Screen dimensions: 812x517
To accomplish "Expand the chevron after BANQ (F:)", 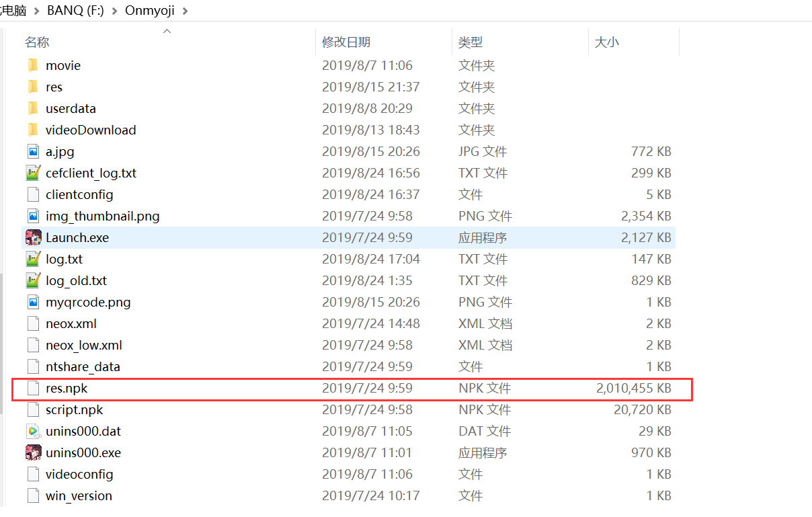I will click(x=114, y=11).
